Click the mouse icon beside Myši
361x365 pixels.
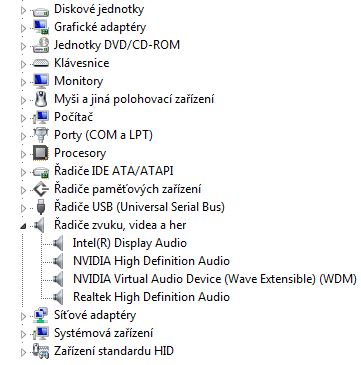41,99
